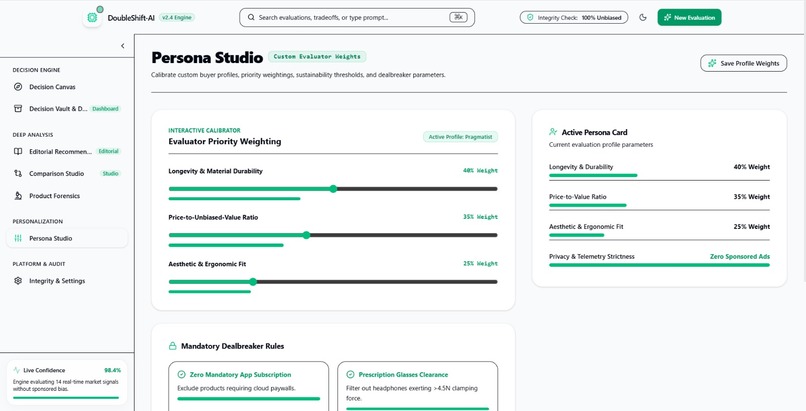Toggle dark mode moon icon

(643, 17)
